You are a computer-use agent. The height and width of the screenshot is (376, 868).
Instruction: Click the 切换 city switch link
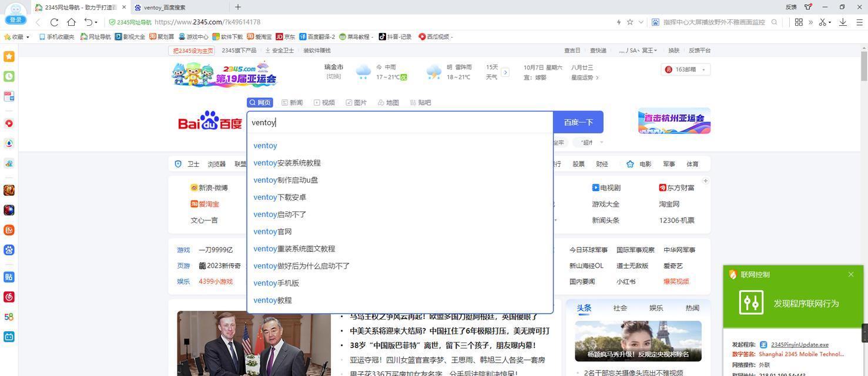point(334,76)
